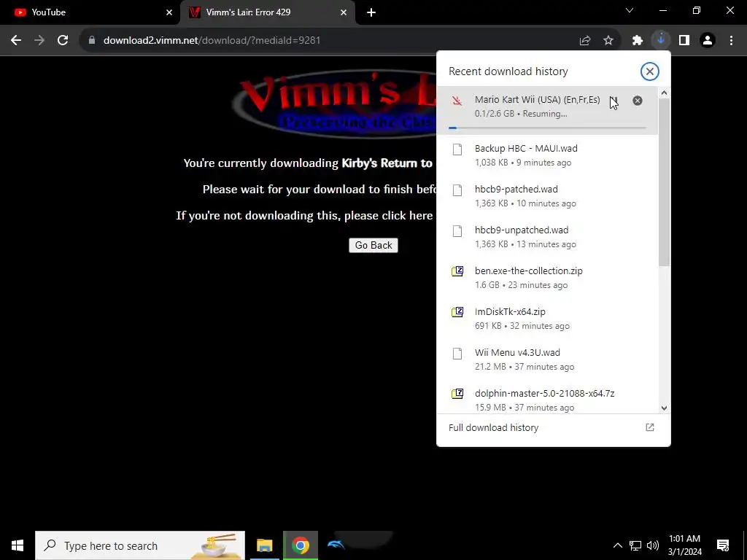Click the volume speaker tray icon
Image resolution: width=747 pixels, height=560 pixels.
click(x=653, y=545)
